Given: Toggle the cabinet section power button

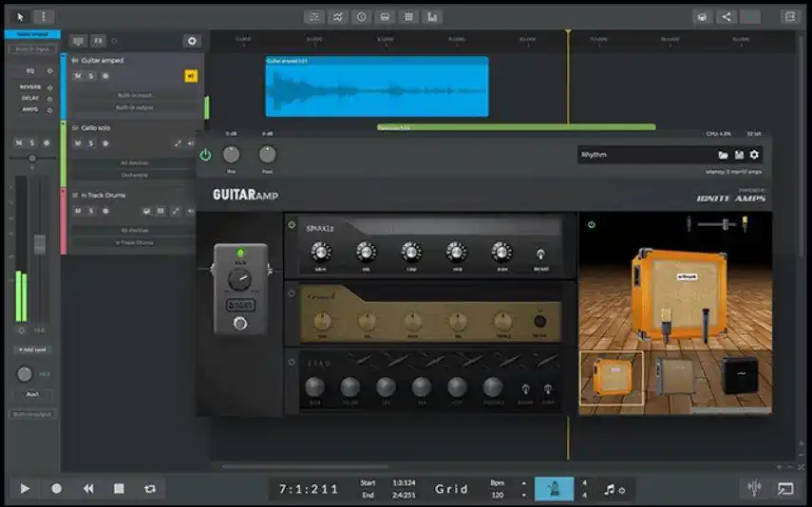Looking at the screenshot, I should tap(592, 225).
